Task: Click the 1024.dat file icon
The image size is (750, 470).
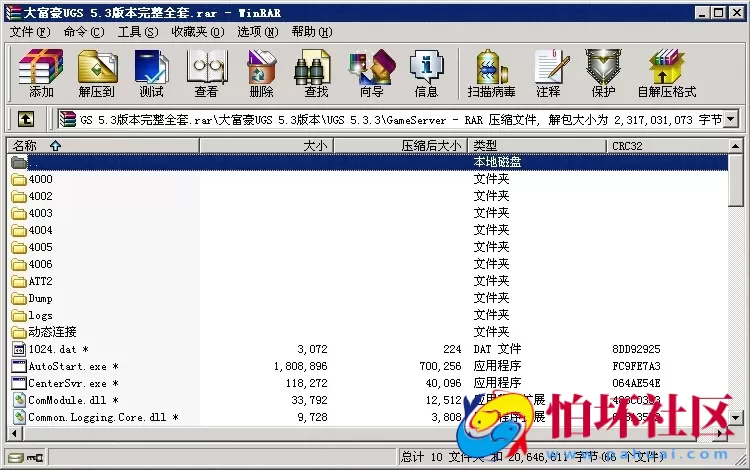Action: [x=19, y=350]
